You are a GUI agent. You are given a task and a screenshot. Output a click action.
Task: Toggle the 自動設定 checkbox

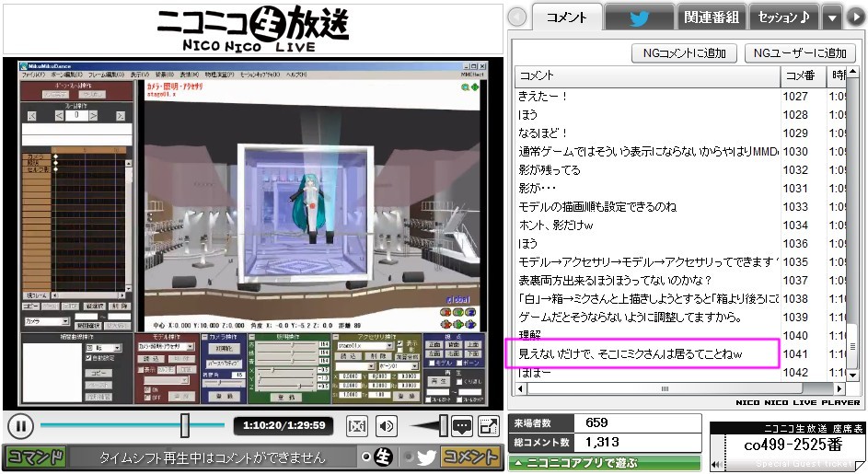pyautogui.click(x=88, y=358)
